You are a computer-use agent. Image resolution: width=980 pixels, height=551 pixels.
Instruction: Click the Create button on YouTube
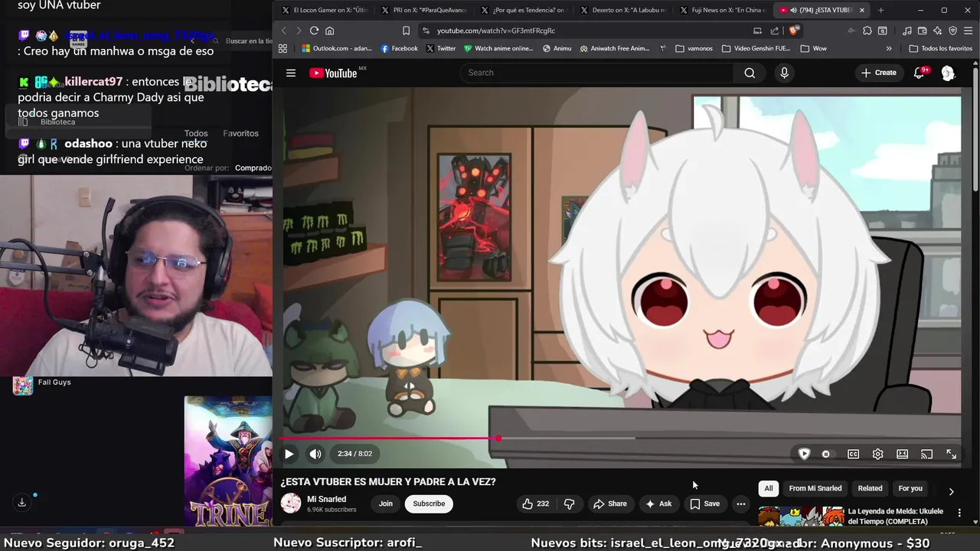pyautogui.click(x=878, y=73)
